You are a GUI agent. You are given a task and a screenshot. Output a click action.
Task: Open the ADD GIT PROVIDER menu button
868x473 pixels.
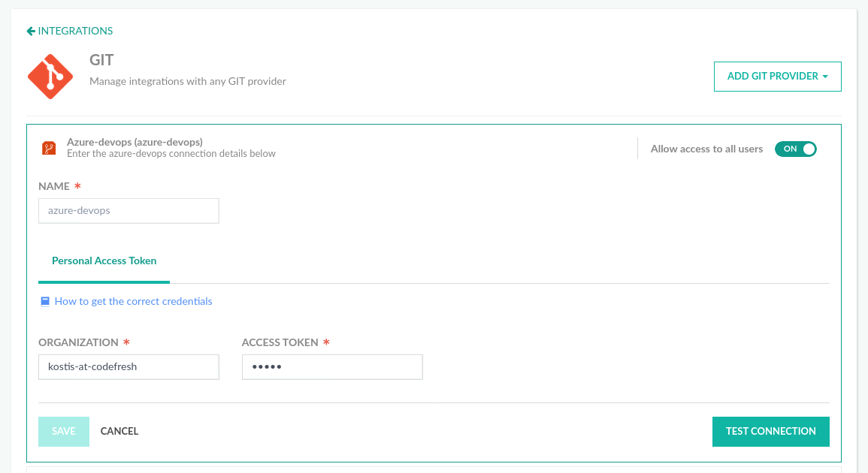(772, 77)
